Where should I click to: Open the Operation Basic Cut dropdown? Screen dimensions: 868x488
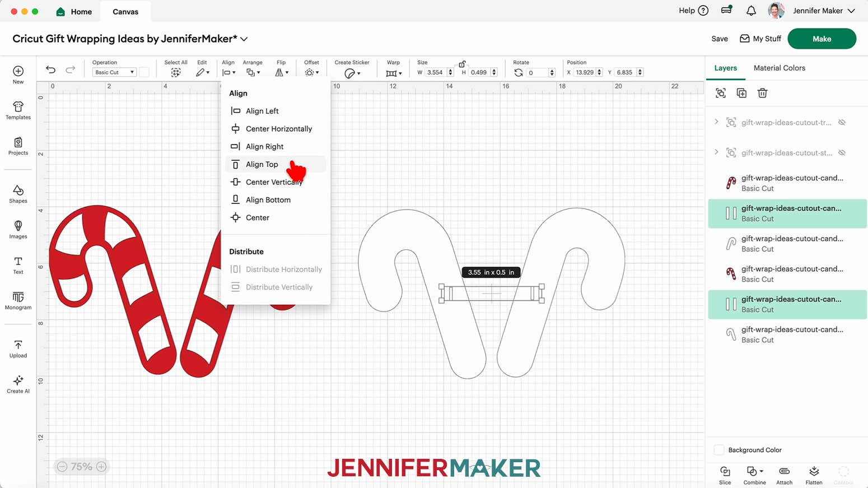point(114,72)
